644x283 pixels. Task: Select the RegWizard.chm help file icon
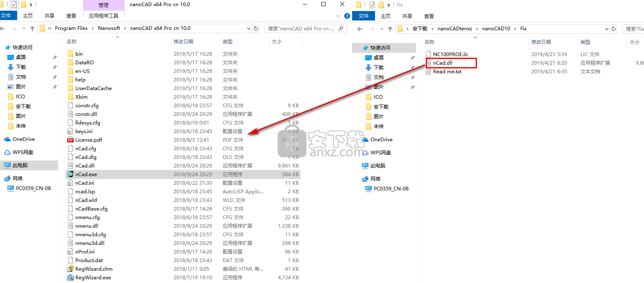click(70, 269)
